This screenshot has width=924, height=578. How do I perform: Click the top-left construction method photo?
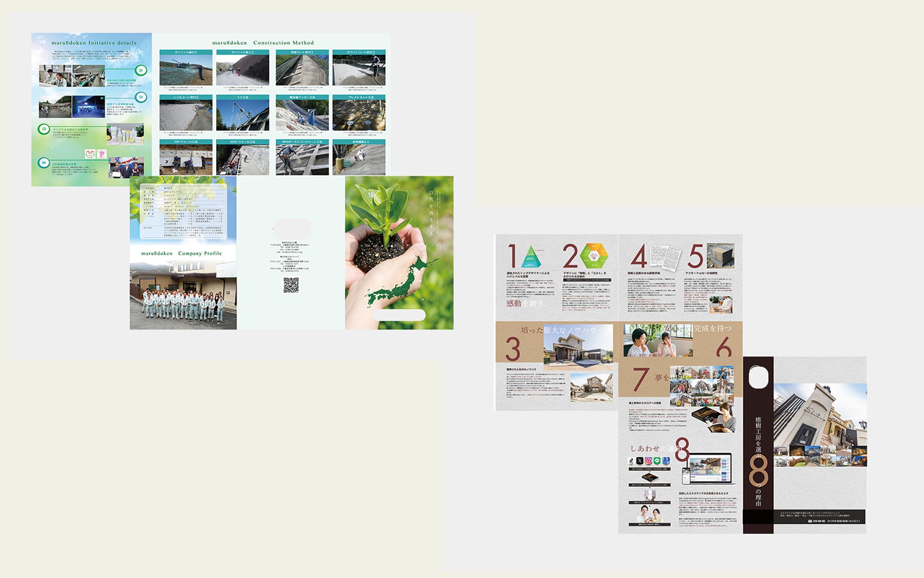click(186, 70)
